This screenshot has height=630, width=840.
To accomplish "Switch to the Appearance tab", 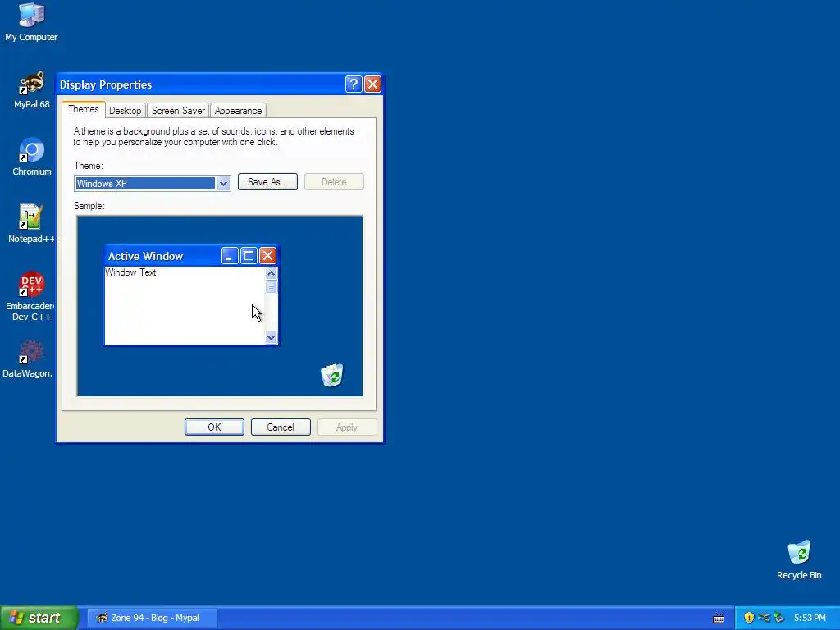I will click(239, 111).
